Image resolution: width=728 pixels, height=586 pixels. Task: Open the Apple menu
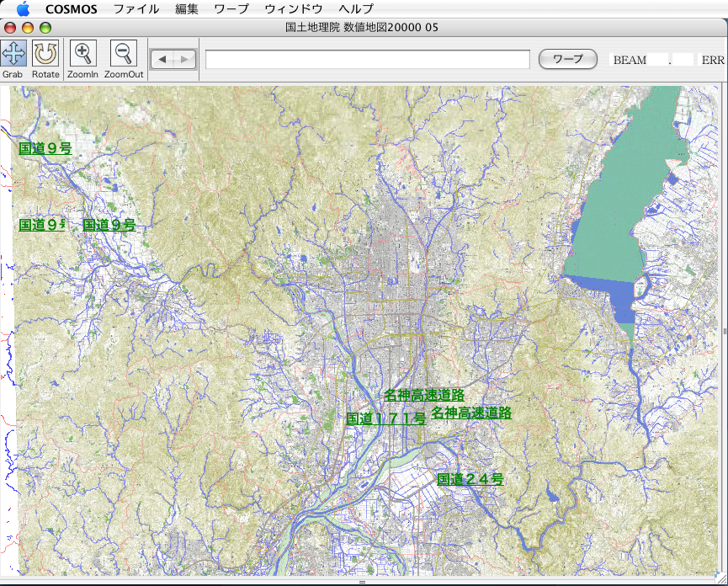pyautogui.click(x=23, y=8)
